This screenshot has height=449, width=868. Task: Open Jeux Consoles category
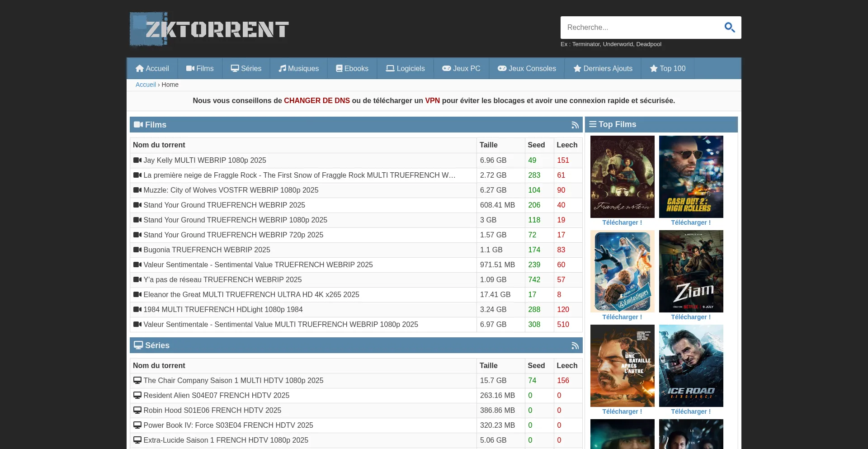(527, 69)
